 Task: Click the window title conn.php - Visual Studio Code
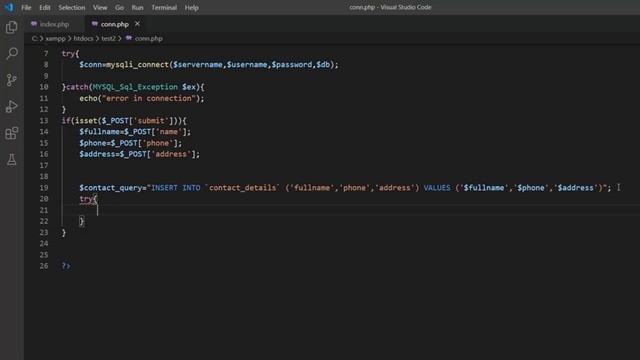pyautogui.click(x=390, y=7)
